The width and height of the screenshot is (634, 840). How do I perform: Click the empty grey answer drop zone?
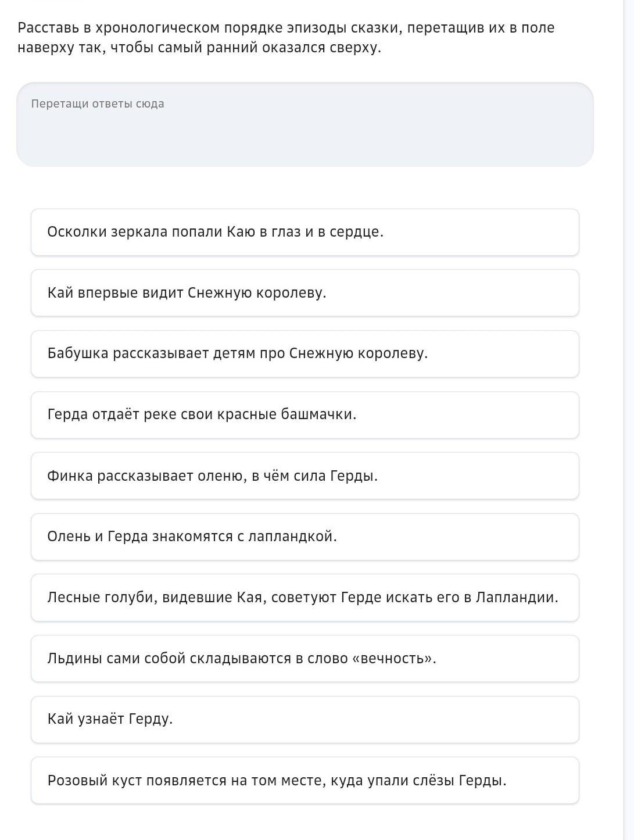click(x=305, y=134)
